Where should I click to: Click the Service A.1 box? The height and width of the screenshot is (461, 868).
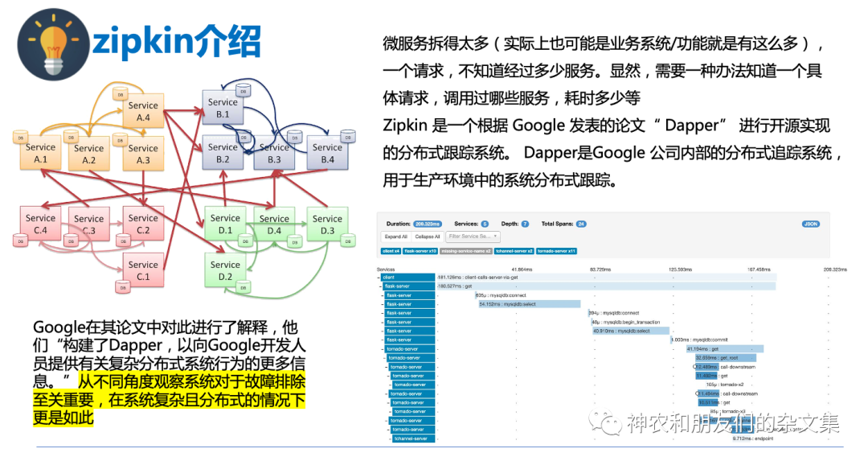click(x=40, y=153)
